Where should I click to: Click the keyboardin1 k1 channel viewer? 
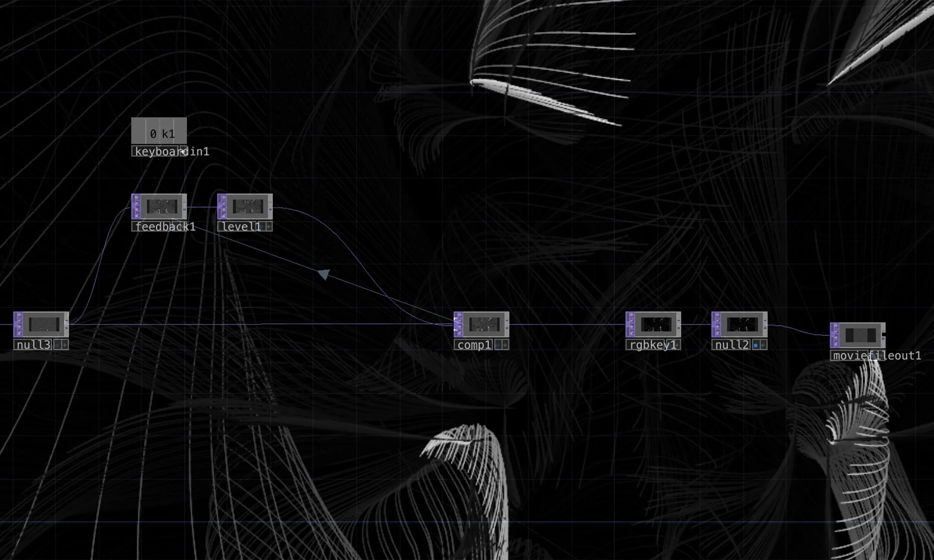click(x=159, y=131)
